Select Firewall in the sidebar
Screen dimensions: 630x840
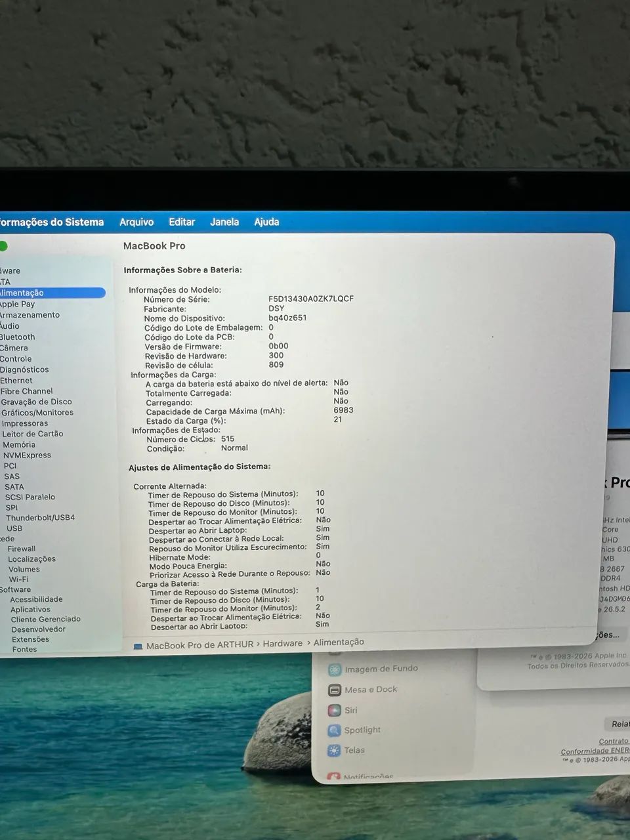tap(22, 549)
